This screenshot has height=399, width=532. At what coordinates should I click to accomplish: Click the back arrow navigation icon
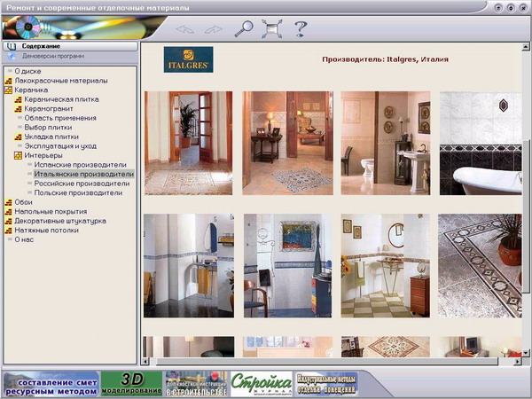point(185,29)
